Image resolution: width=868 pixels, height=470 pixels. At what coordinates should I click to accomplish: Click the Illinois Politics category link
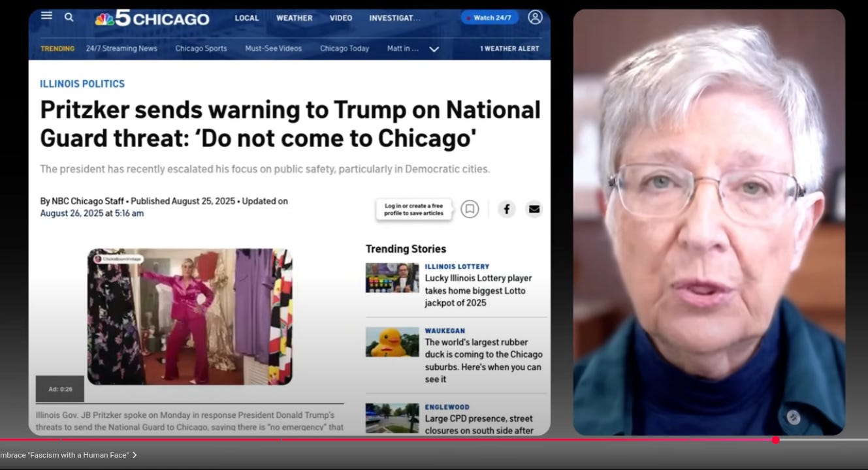click(82, 84)
